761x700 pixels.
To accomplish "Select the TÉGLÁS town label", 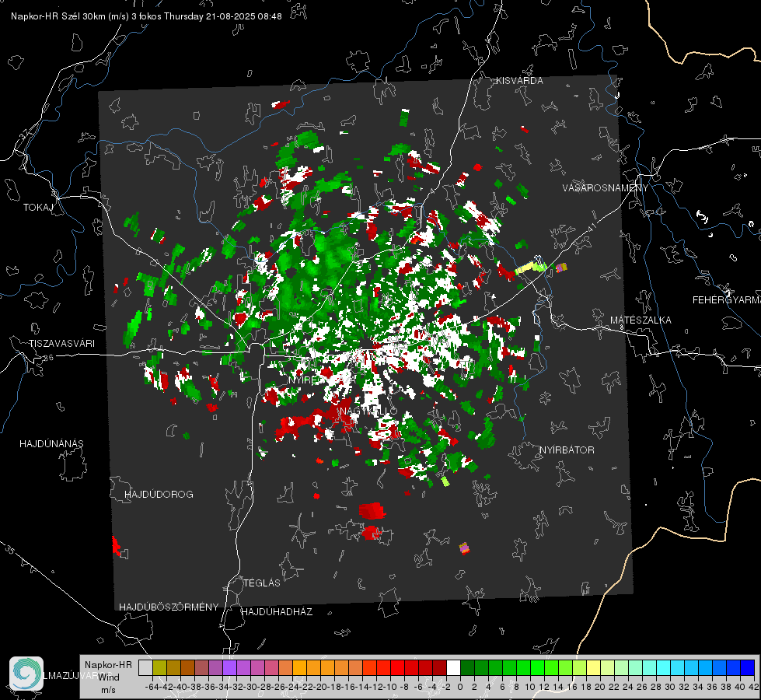I will click(262, 583).
